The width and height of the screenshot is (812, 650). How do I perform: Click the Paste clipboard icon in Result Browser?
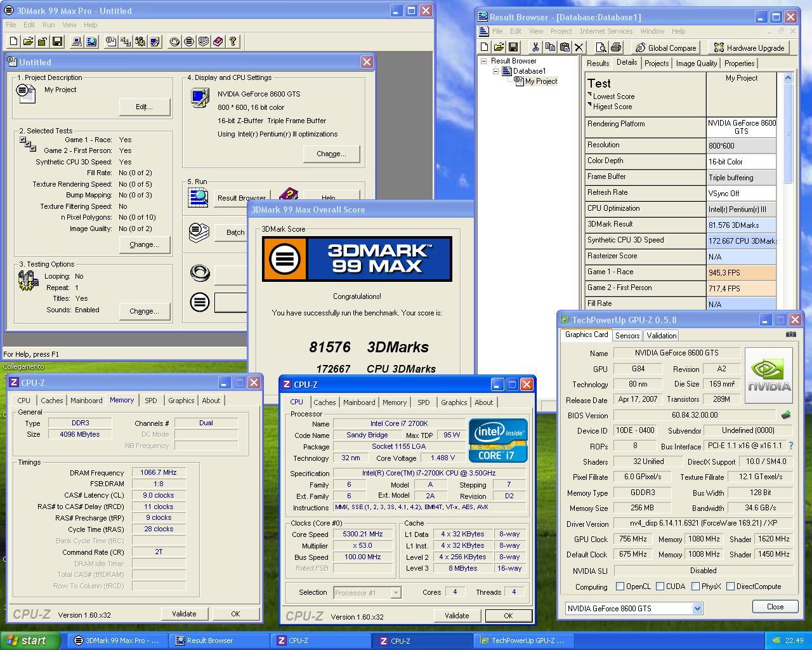tap(565, 47)
